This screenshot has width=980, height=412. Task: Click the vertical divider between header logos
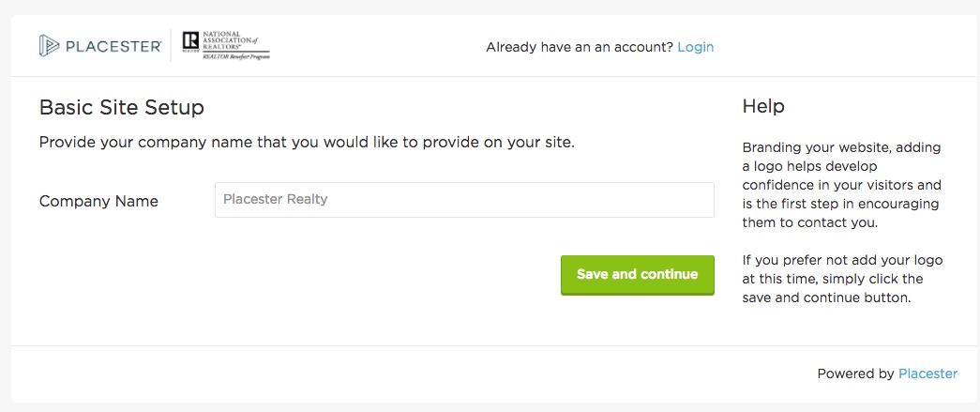[x=172, y=45]
